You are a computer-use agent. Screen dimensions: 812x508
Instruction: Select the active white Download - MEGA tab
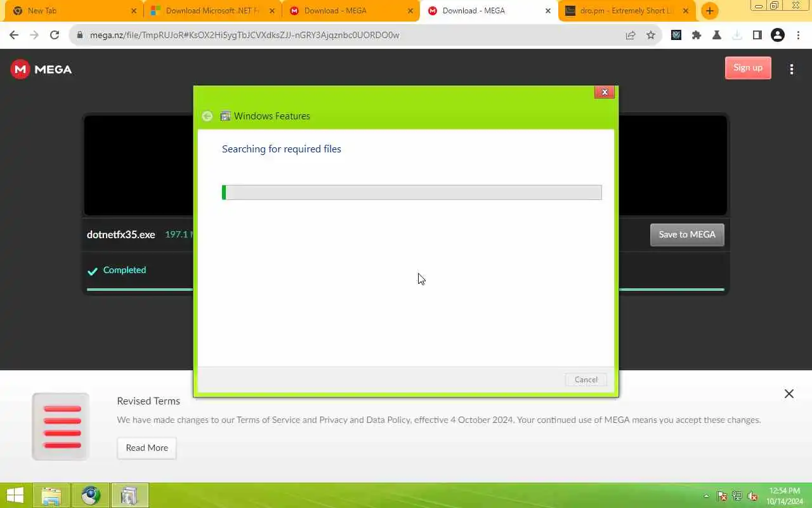pos(488,11)
